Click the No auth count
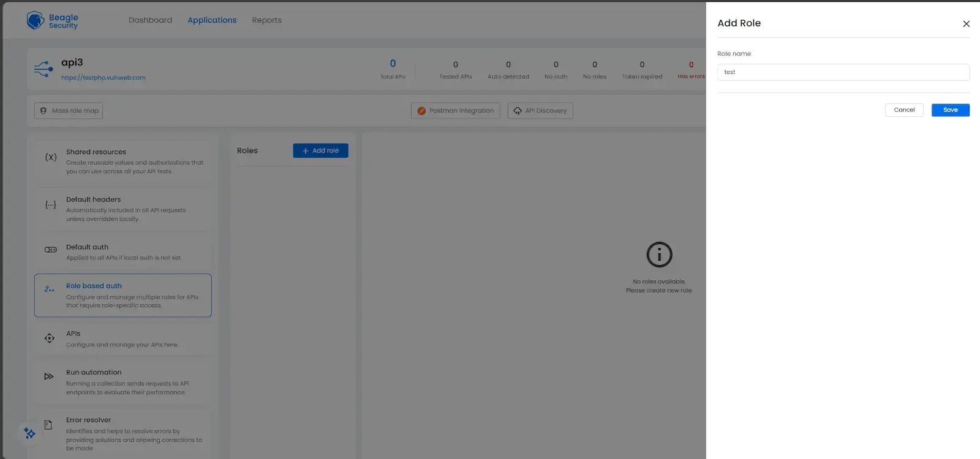Image resolution: width=980 pixels, height=459 pixels. (556, 64)
